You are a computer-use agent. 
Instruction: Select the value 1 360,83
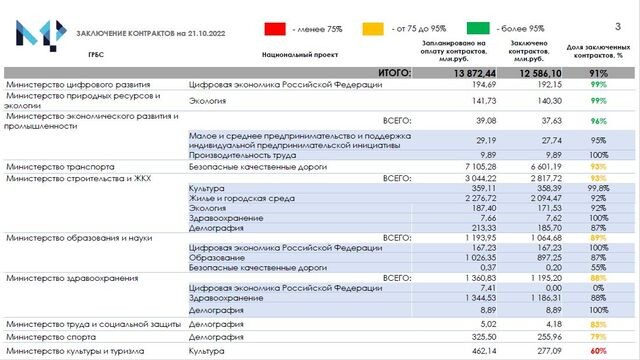pos(481,278)
